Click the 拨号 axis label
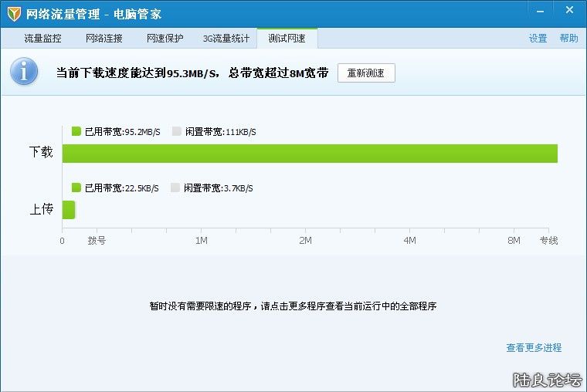 pyautogui.click(x=97, y=241)
